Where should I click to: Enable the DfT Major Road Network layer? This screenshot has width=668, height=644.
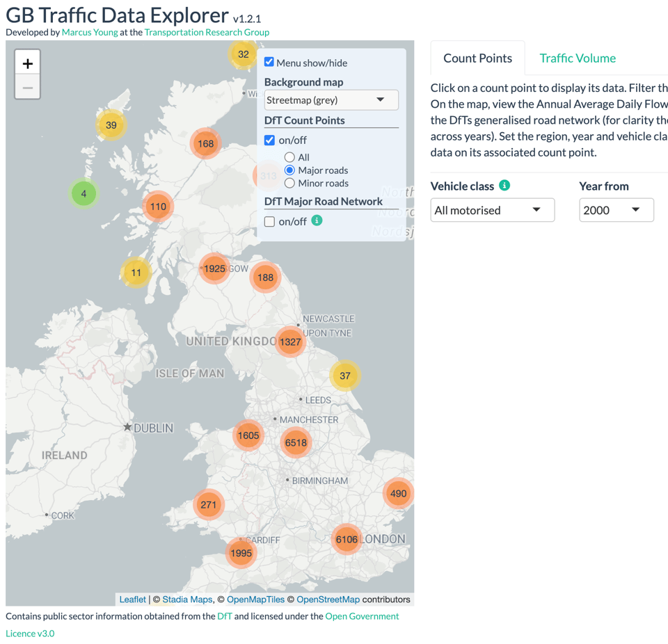point(269,221)
